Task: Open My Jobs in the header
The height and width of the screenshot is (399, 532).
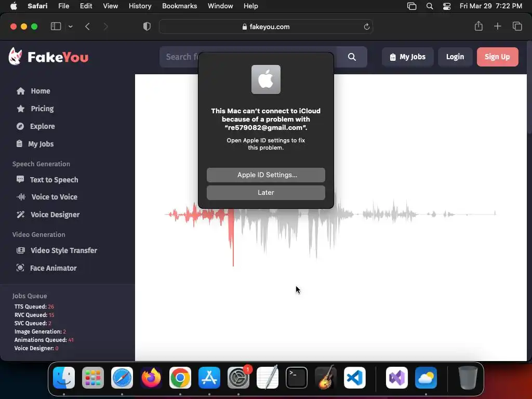Action: point(407,57)
